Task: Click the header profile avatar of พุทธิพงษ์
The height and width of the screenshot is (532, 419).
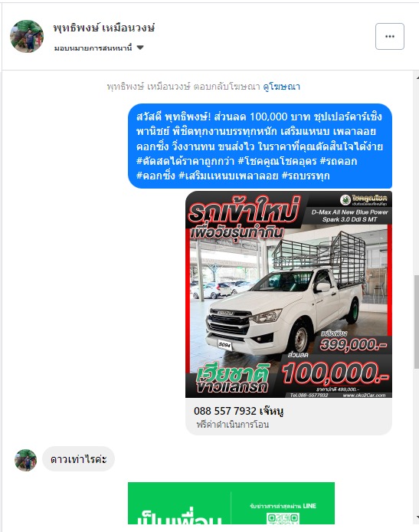Action: [27, 36]
